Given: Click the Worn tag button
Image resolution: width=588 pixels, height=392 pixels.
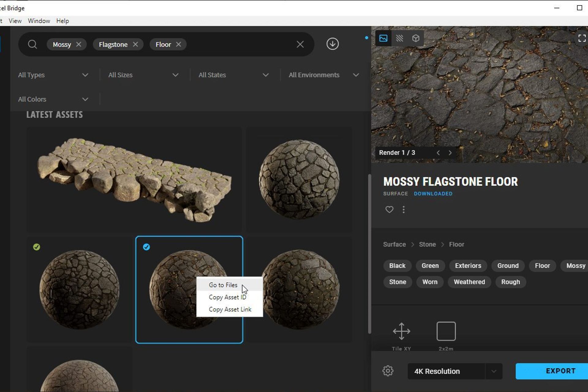Looking at the screenshot, I should [430, 282].
